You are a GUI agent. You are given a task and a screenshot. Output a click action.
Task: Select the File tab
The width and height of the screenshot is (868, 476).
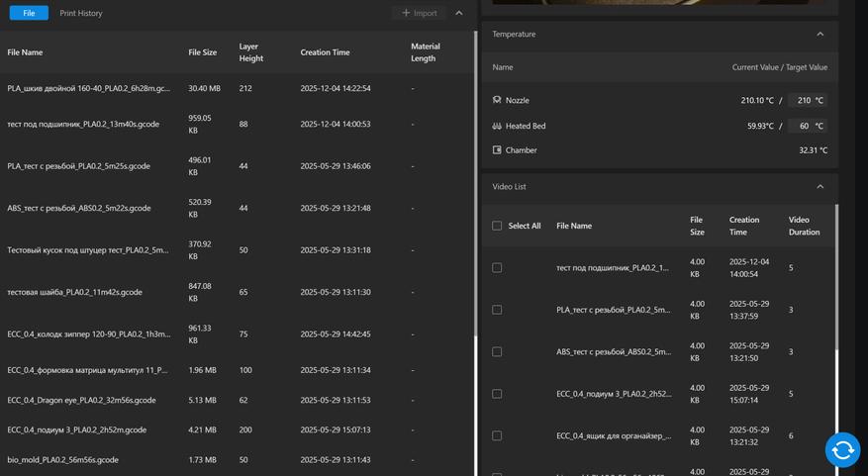(x=29, y=13)
